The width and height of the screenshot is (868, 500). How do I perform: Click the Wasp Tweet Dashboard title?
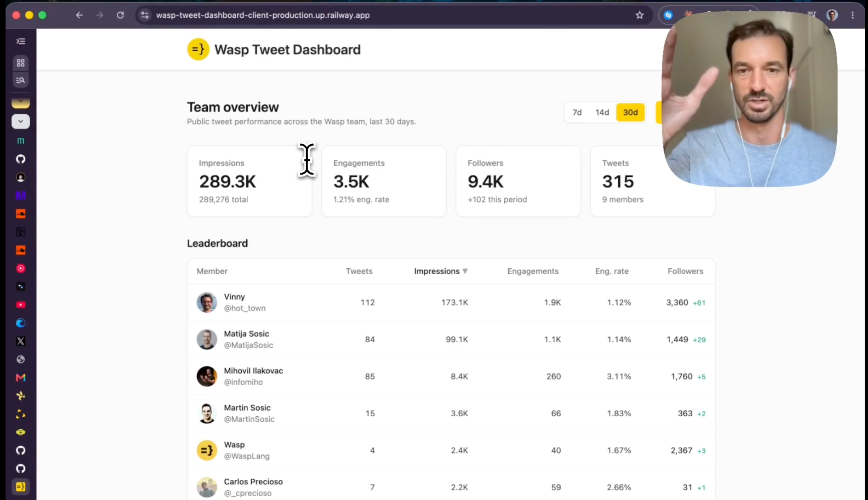[x=287, y=50]
